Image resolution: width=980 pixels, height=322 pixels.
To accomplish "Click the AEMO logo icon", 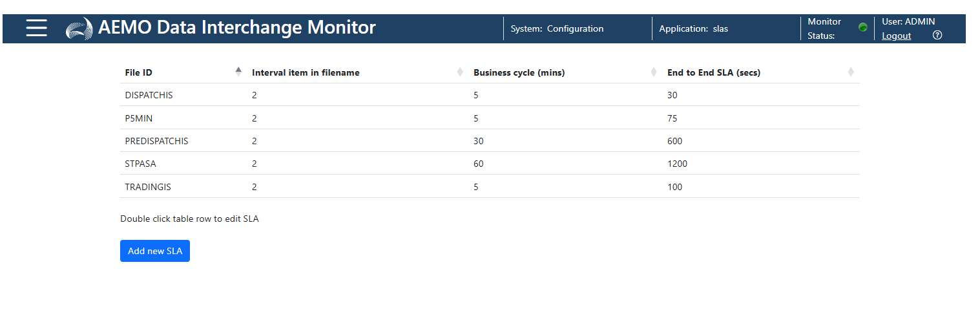I will point(79,29).
